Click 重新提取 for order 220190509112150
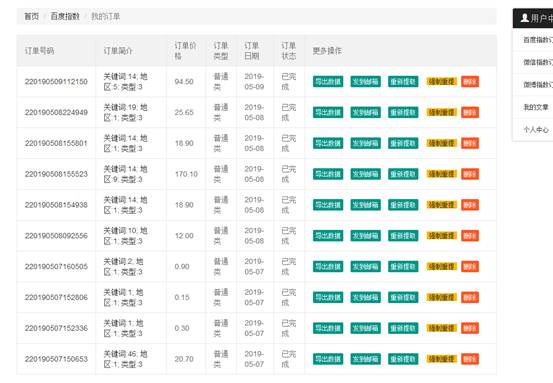This screenshot has width=553, height=383. point(403,81)
